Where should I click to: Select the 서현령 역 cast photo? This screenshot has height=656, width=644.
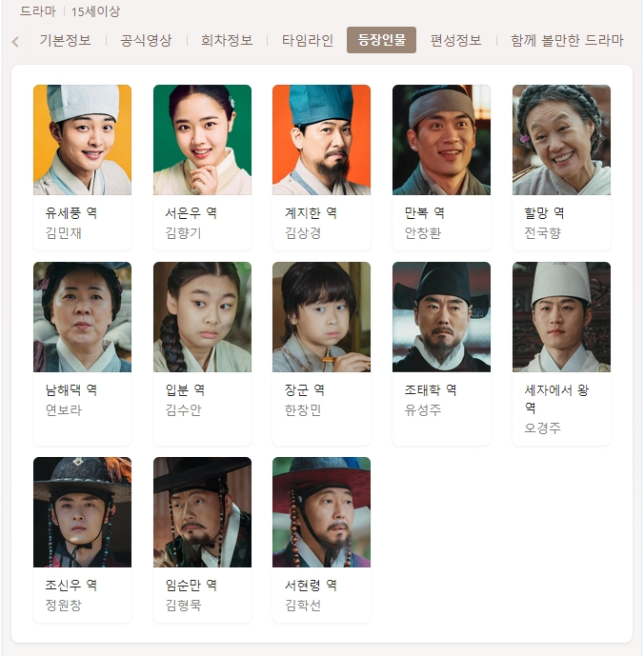[322, 512]
